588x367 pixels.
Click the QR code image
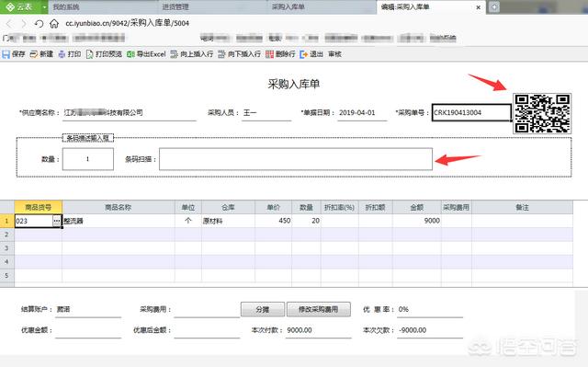(x=542, y=113)
